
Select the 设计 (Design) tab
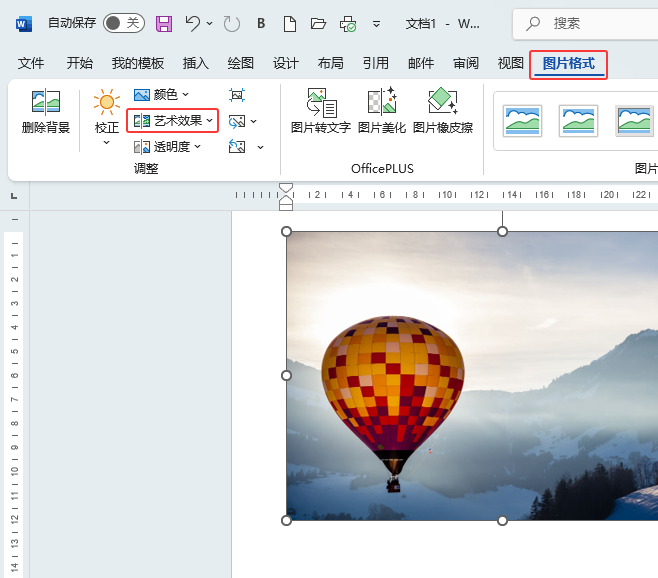point(286,63)
